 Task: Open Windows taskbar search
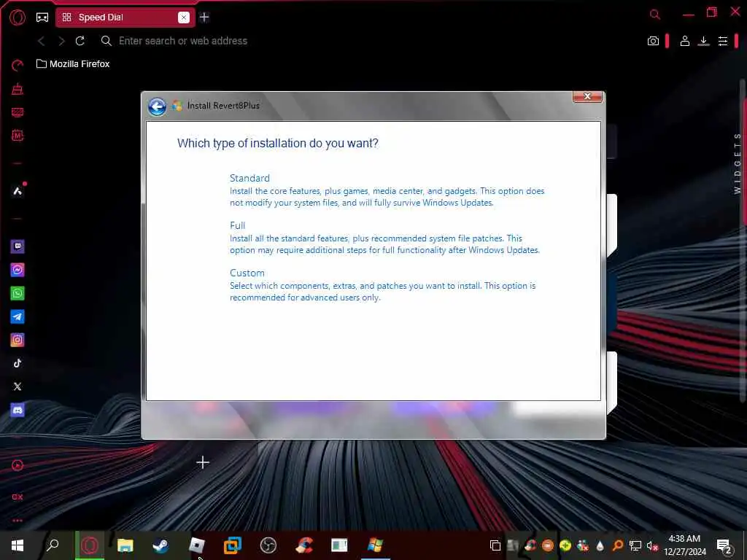click(x=53, y=545)
